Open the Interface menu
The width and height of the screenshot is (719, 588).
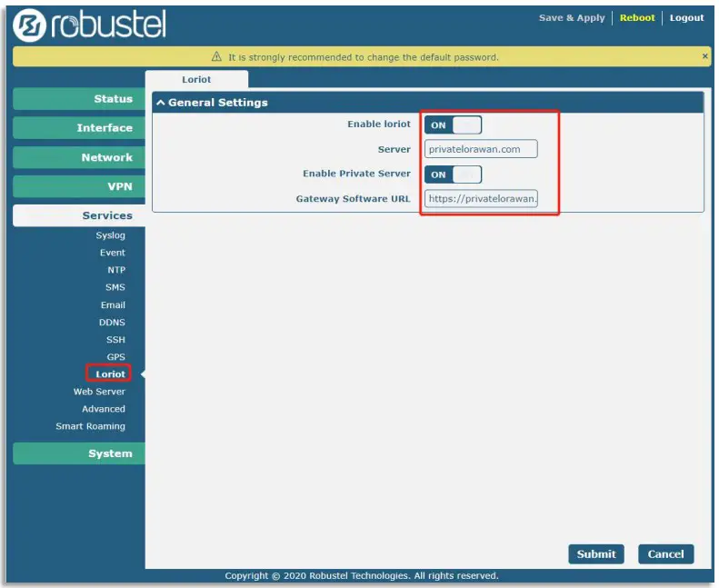coord(79,128)
